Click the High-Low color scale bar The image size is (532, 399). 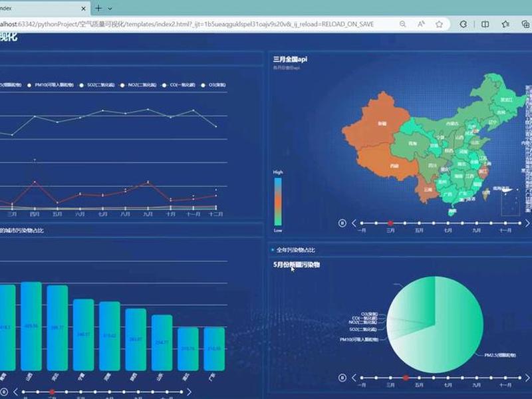click(278, 201)
